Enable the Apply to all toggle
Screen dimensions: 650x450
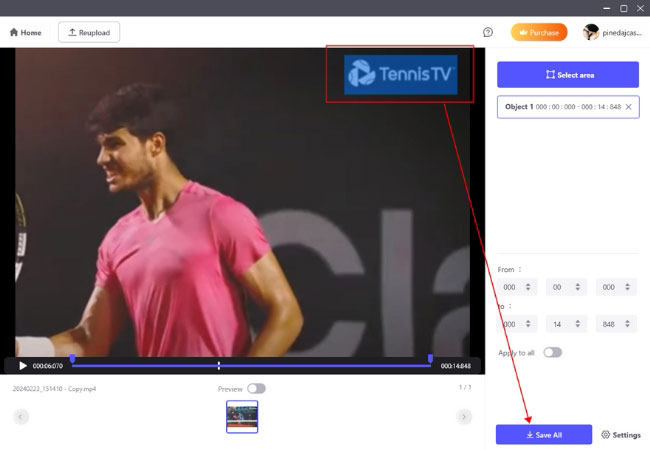pos(552,352)
